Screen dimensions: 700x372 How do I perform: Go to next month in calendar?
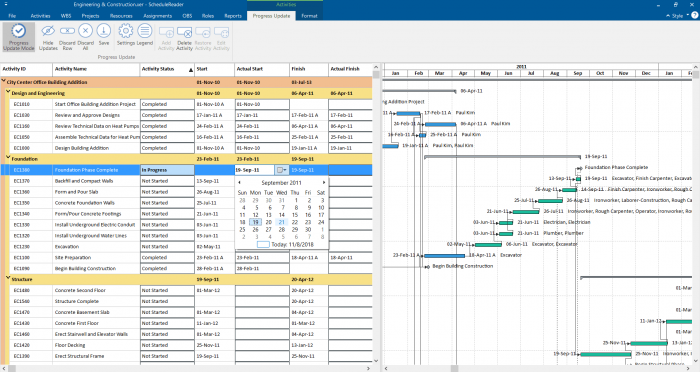point(324,183)
